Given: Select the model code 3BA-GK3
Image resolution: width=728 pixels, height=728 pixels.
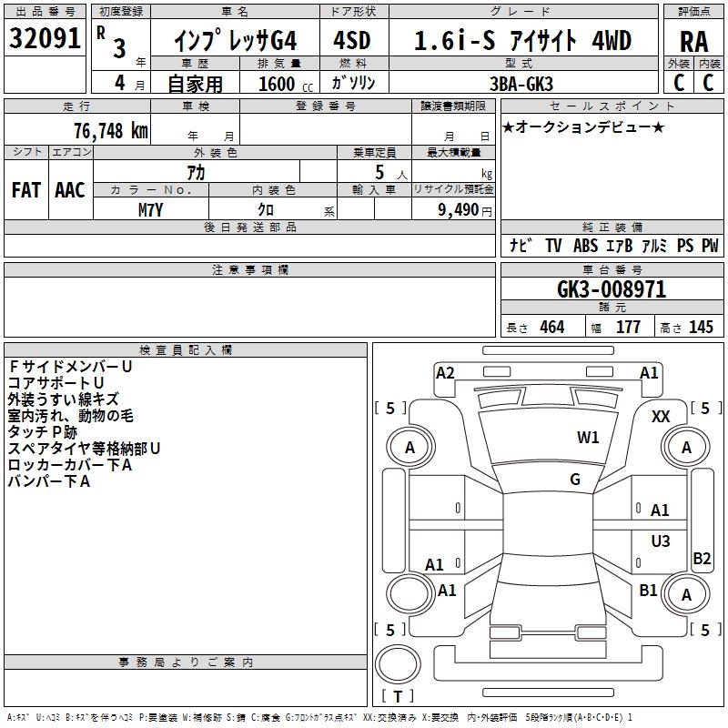Looking at the screenshot, I should click(521, 84).
